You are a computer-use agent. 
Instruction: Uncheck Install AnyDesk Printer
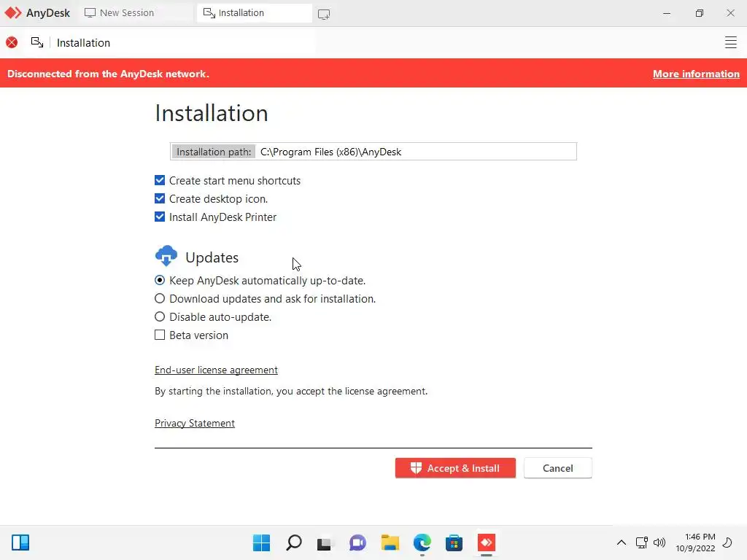pyautogui.click(x=160, y=217)
